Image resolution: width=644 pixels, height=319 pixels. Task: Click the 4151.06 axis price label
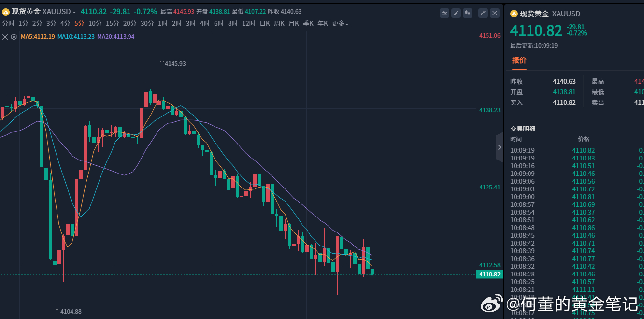click(490, 35)
